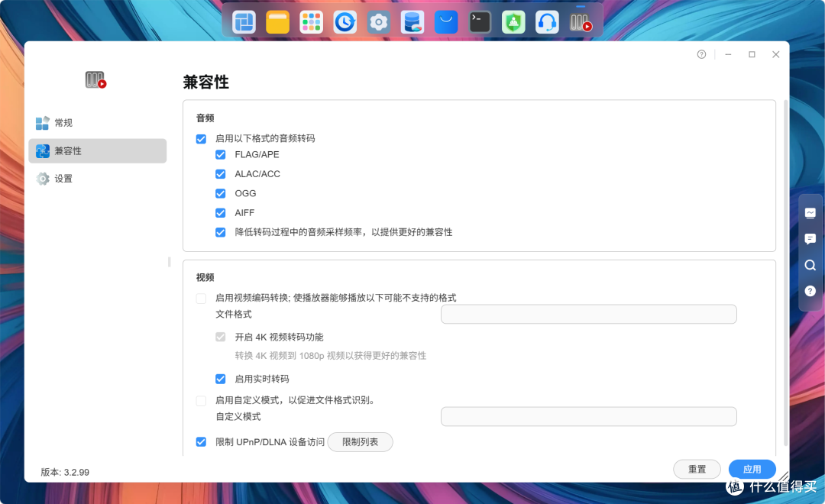Image resolution: width=825 pixels, height=504 pixels.
Task: Launch the terminal dock icon
Action: click(x=479, y=22)
